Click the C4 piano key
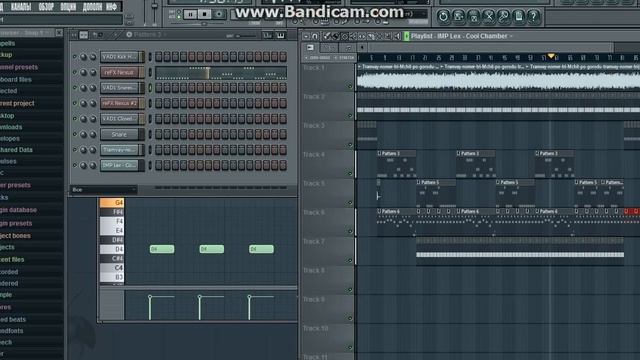This screenshot has width=640, height=360. pos(112,268)
